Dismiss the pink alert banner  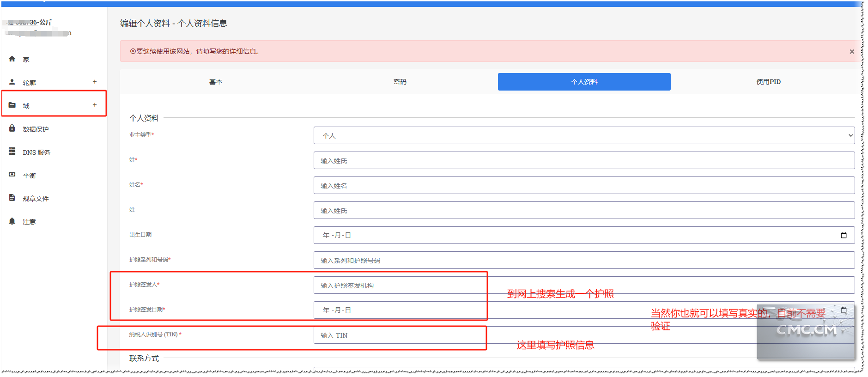[852, 52]
